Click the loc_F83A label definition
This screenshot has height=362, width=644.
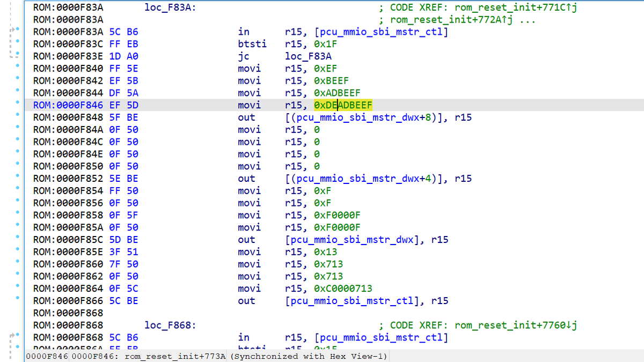tap(170, 8)
